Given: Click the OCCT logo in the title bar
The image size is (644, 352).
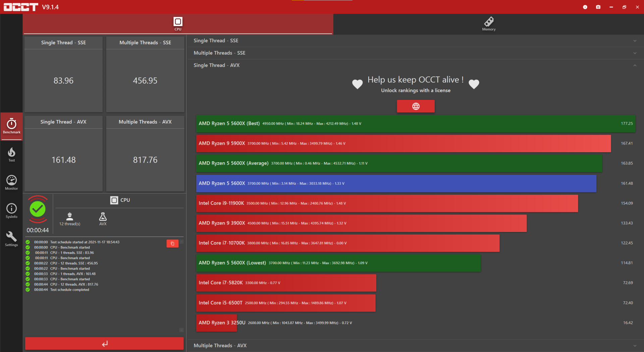Looking at the screenshot, I should pyautogui.click(x=21, y=7).
